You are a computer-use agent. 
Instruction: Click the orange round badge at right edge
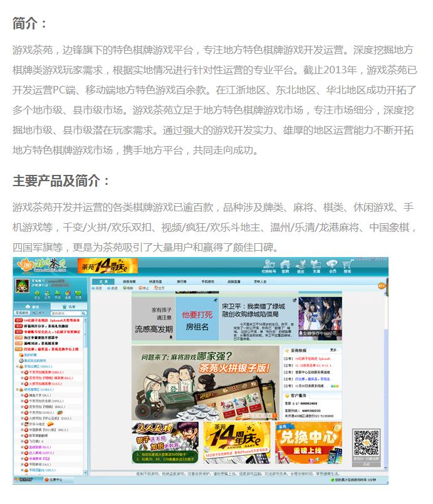(381, 286)
